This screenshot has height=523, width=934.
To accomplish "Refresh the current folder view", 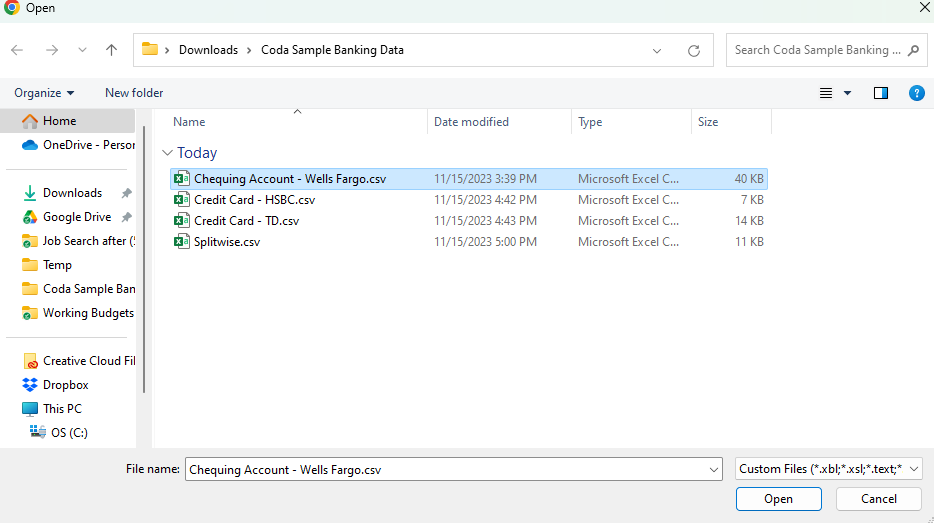I will [693, 50].
